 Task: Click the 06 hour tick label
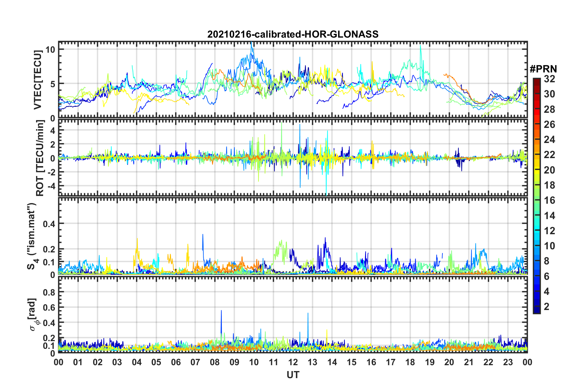point(176,362)
